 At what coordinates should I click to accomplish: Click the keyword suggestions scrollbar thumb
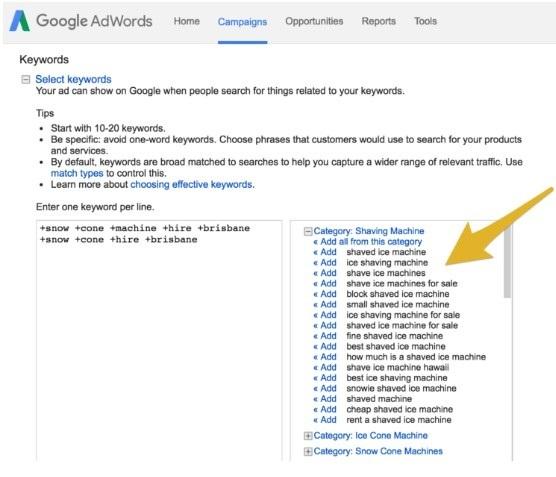507,261
